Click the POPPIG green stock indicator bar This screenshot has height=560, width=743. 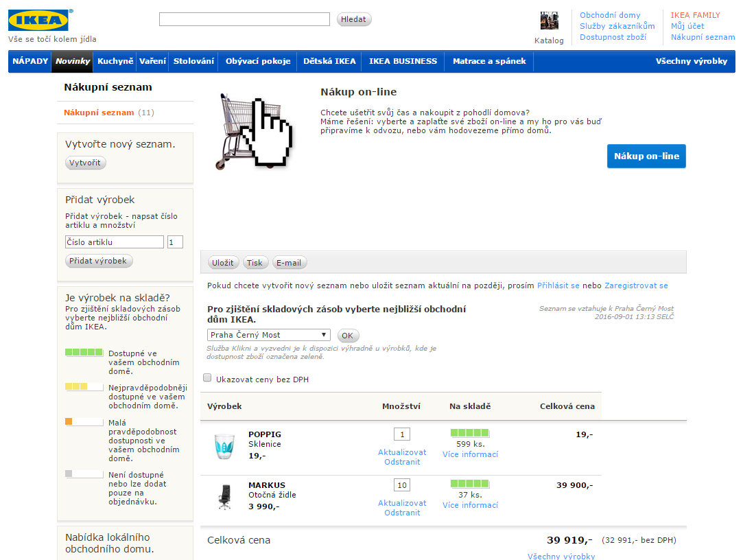pos(469,432)
